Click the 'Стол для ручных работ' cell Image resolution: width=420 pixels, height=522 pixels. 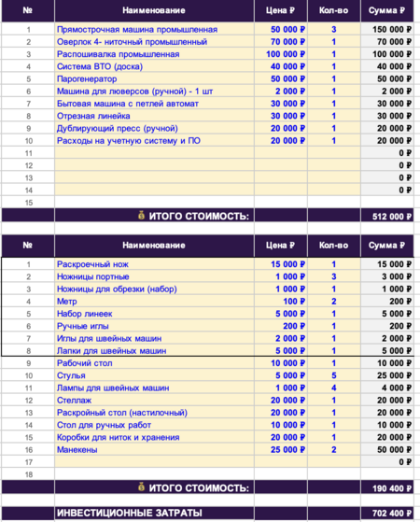(x=154, y=425)
